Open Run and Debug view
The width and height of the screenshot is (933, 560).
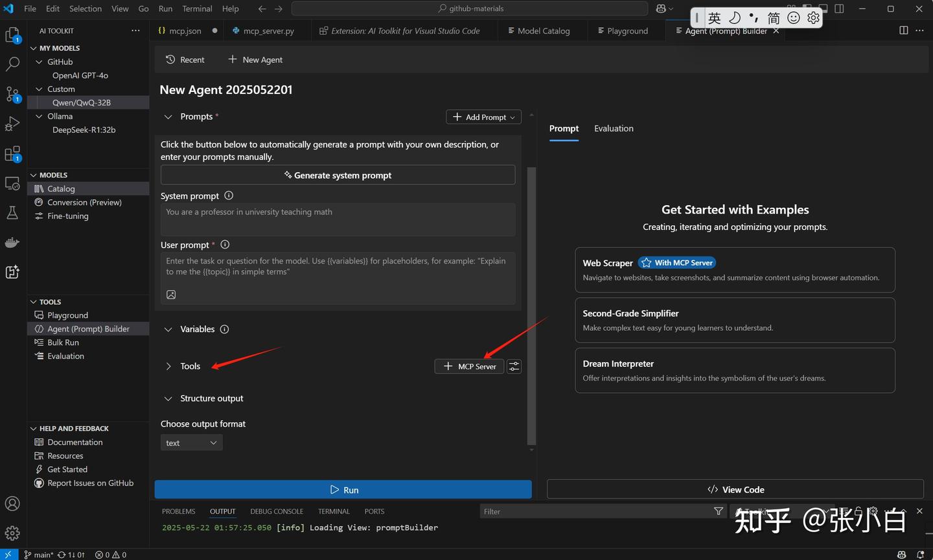pyautogui.click(x=12, y=124)
